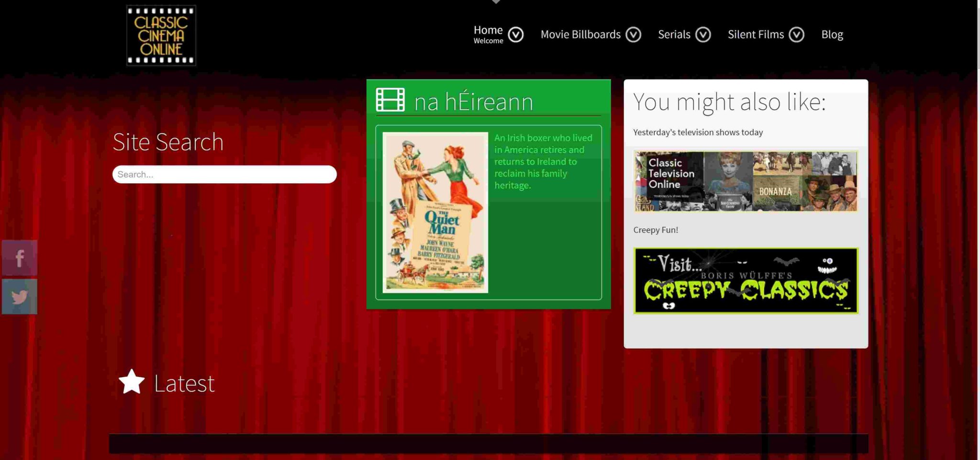The width and height of the screenshot is (980, 460).
Task: Select Home Welcome in the navbar
Action: (x=488, y=34)
